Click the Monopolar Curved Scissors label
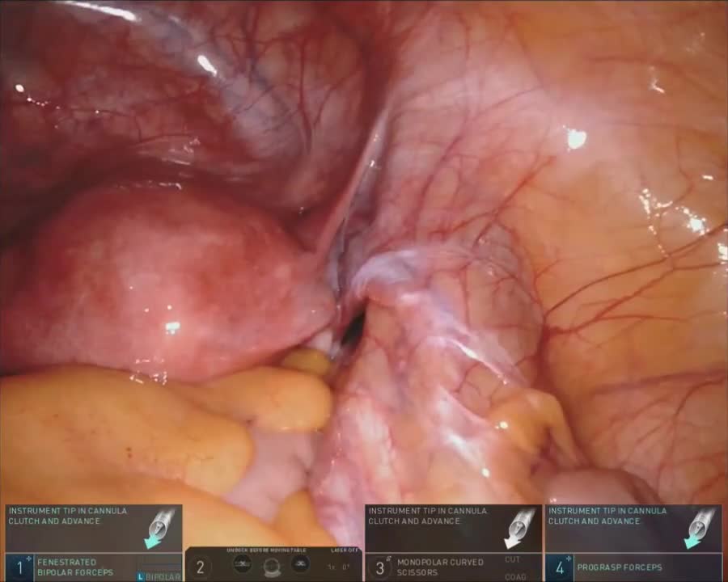The height and width of the screenshot is (582, 728). [x=440, y=567]
